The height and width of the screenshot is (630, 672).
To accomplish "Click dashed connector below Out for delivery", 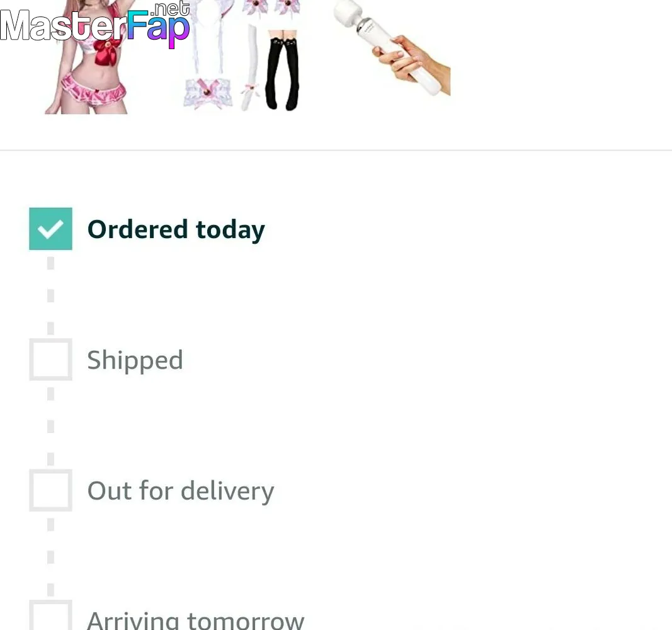I will click(50, 557).
